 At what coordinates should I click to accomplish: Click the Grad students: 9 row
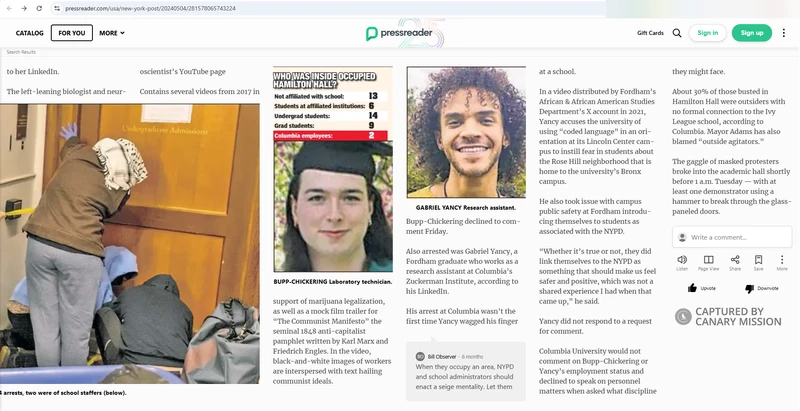coord(330,125)
